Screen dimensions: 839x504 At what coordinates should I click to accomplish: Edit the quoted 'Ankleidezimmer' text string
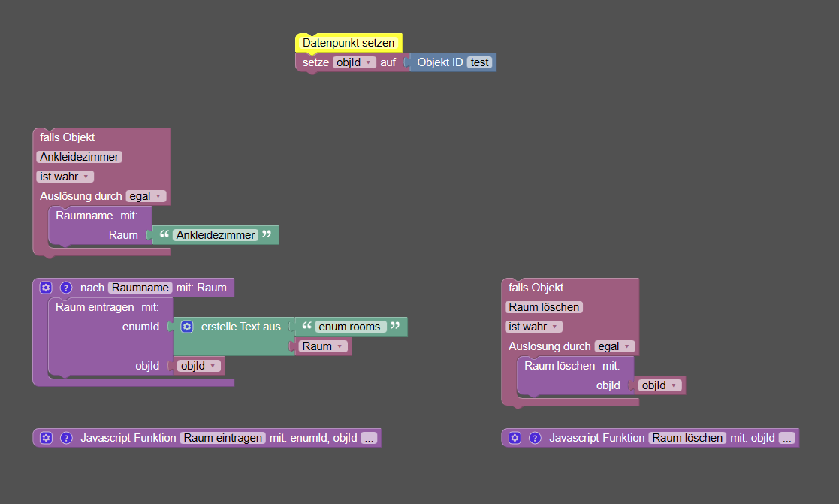pyautogui.click(x=216, y=235)
